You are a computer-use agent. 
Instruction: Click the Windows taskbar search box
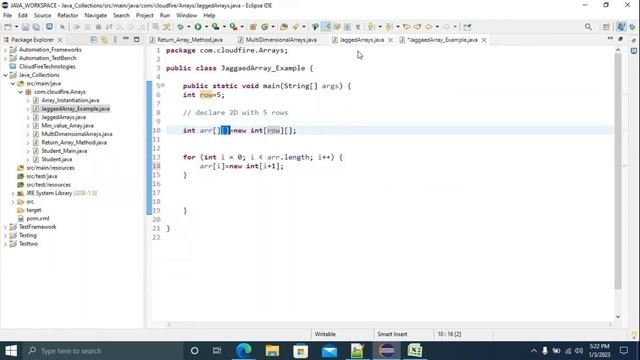tap(102, 351)
